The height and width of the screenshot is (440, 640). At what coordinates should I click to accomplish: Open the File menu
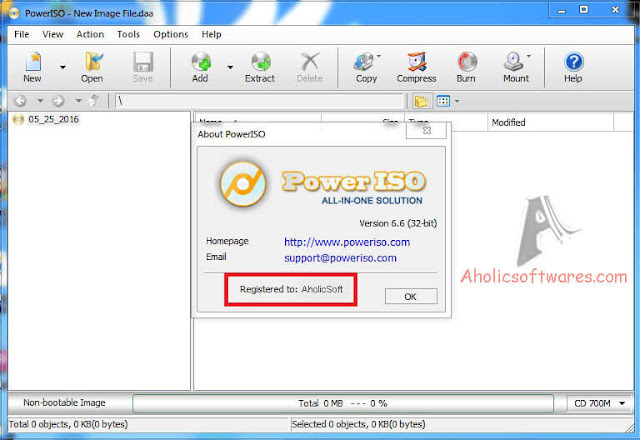(22, 34)
